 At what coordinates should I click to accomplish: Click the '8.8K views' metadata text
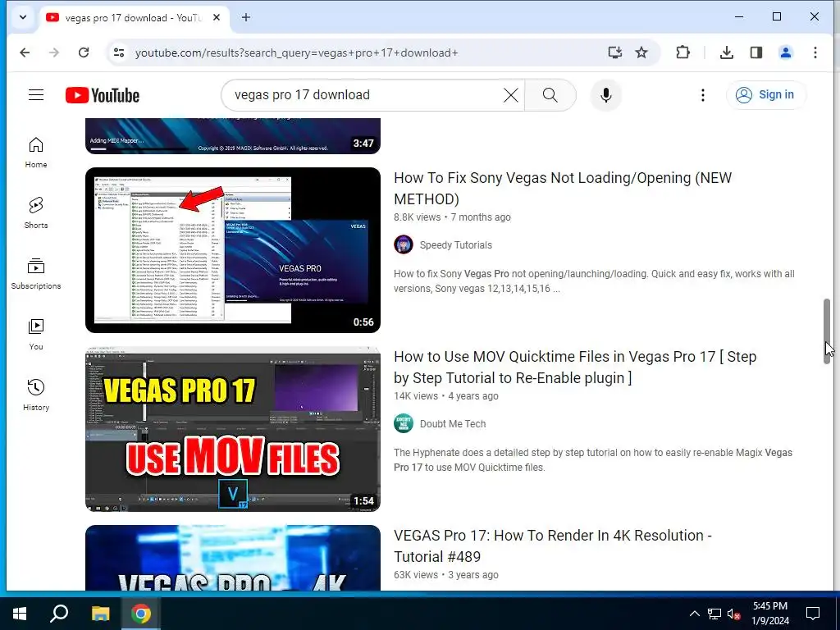[417, 217]
